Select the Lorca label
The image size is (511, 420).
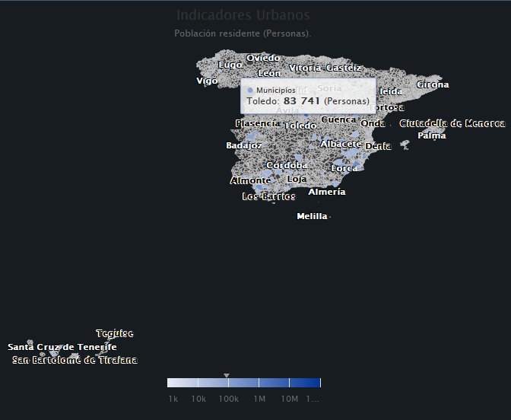tap(344, 168)
